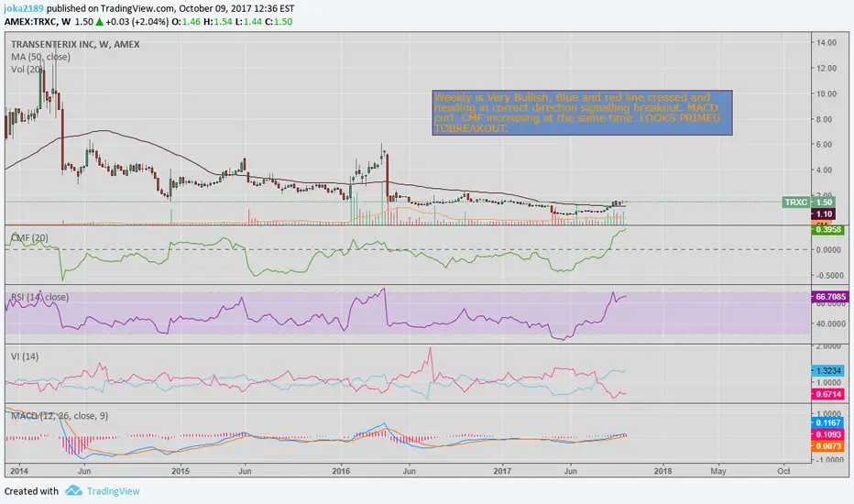Click the May date axis label
The image size is (854, 504).
coord(718,471)
